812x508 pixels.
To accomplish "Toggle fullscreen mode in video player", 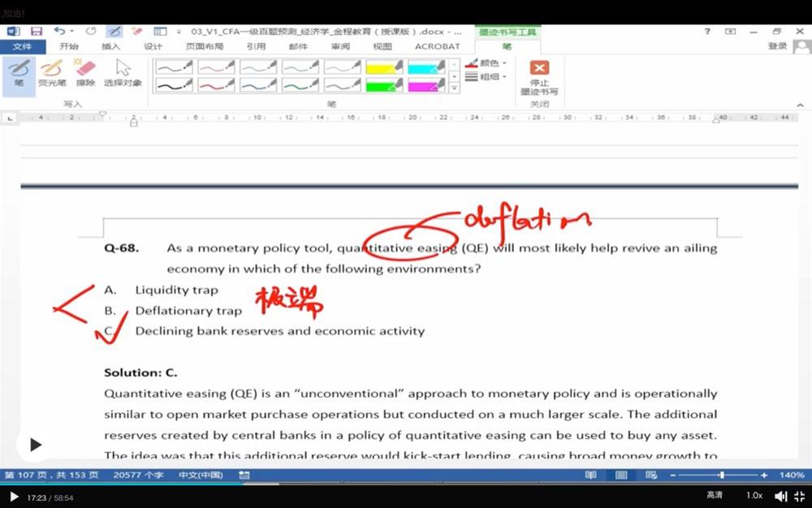I will click(799, 496).
